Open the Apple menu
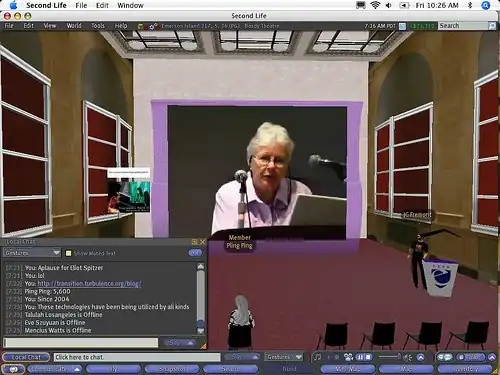 click(x=13, y=5)
